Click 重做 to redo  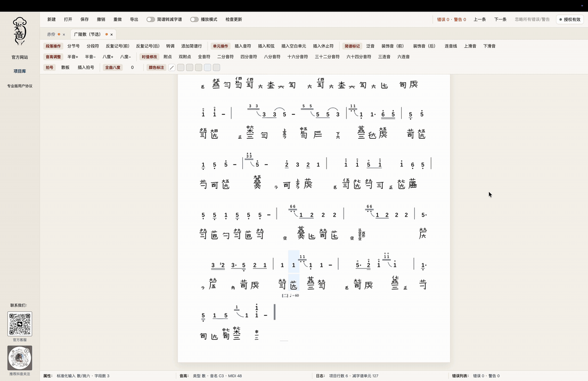point(118,20)
